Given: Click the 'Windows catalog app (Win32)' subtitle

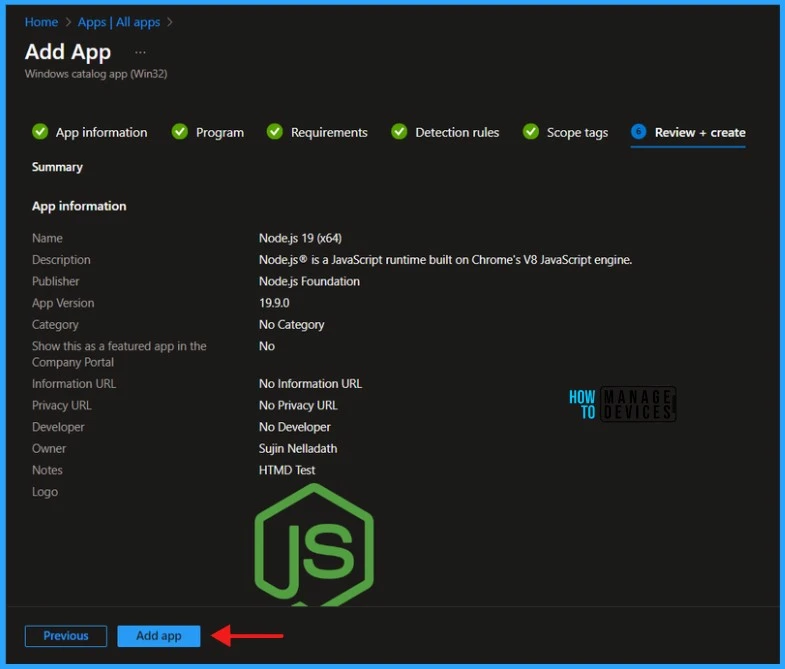Looking at the screenshot, I should coord(96,74).
